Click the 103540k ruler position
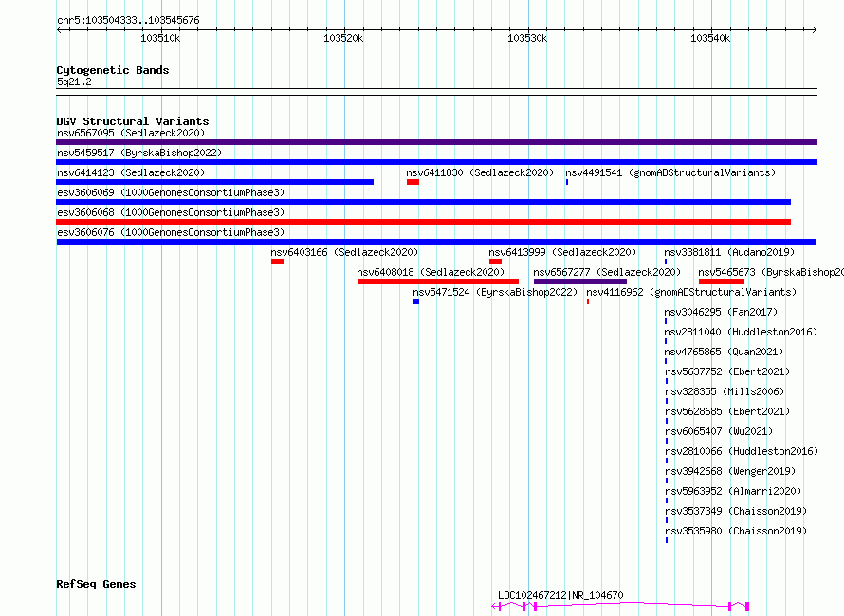This screenshot has width=844, height=616. pos(710,38)
